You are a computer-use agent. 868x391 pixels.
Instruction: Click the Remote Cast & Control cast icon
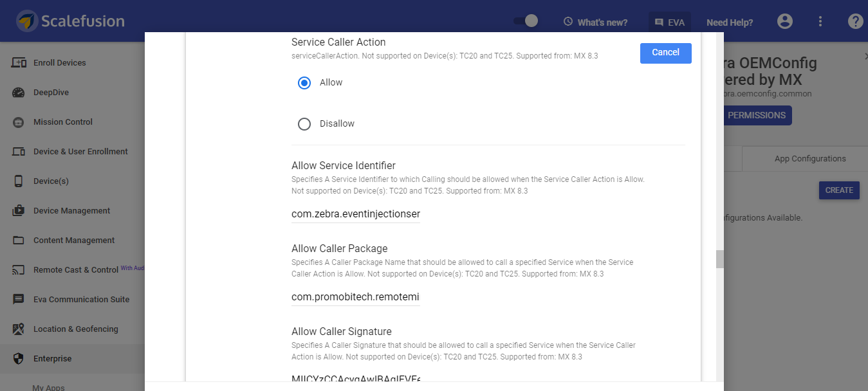19,270
